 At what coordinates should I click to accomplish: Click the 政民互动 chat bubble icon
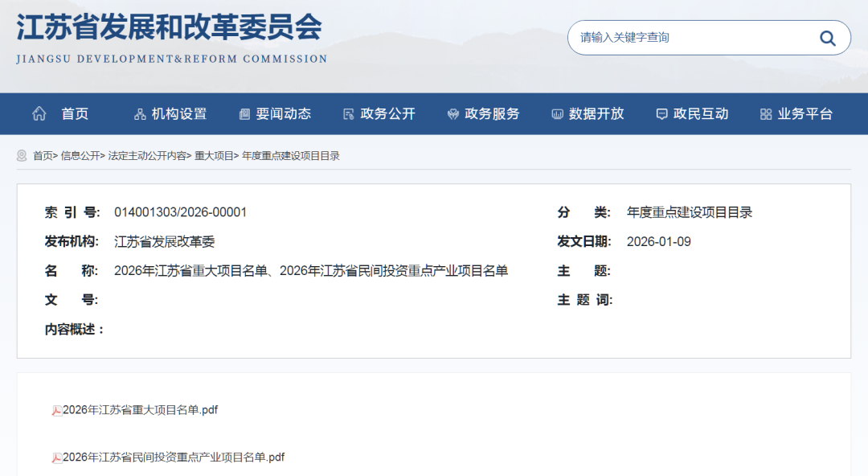tap(661, 113)
